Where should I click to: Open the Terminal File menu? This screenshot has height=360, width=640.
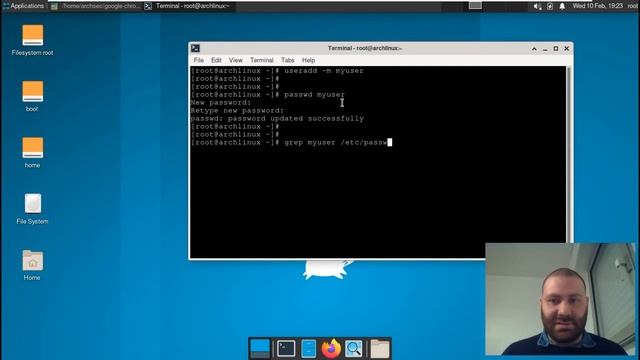click(199, 60)
